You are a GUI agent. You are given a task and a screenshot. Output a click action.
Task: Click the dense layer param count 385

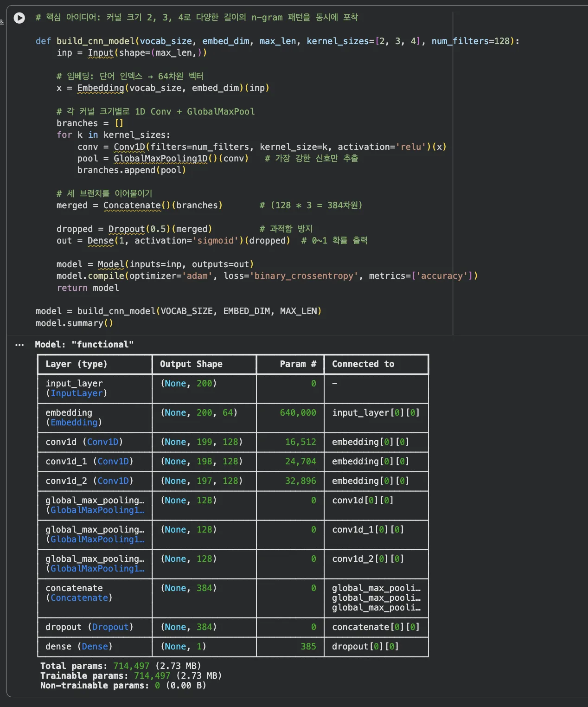coord(308,647)
